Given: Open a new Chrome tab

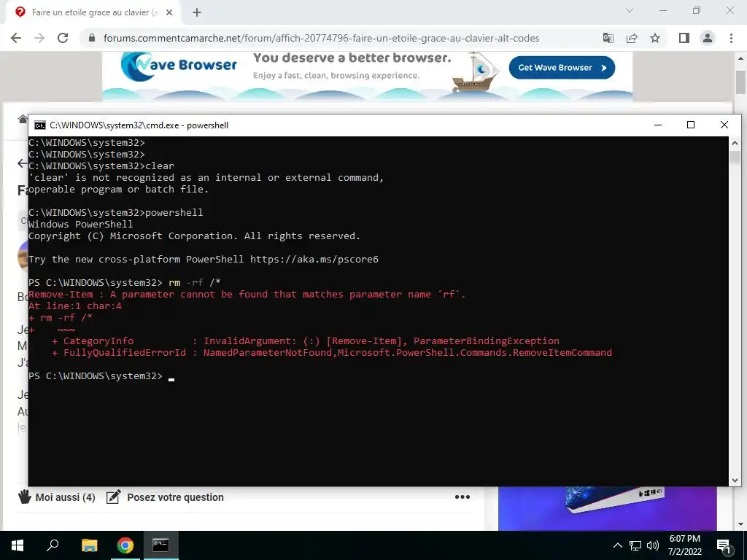Looking at the screenshot, I should [197, 12].
